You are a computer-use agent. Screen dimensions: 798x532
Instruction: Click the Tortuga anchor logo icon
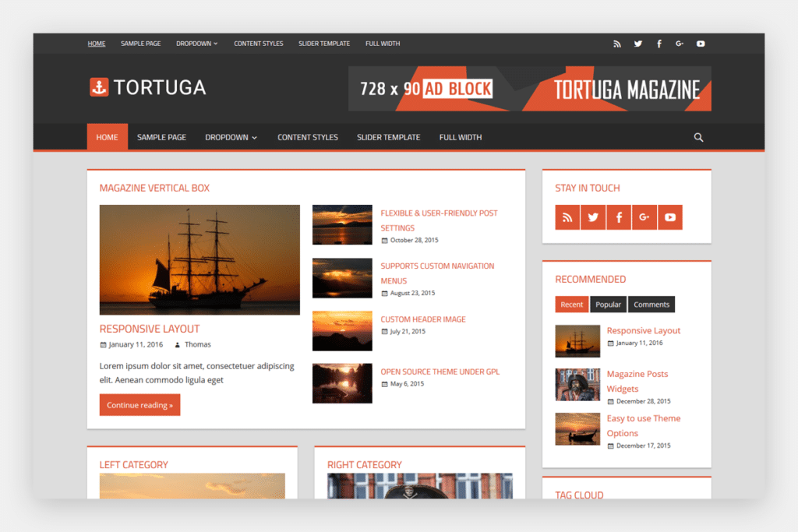click(x=99, y=87)
